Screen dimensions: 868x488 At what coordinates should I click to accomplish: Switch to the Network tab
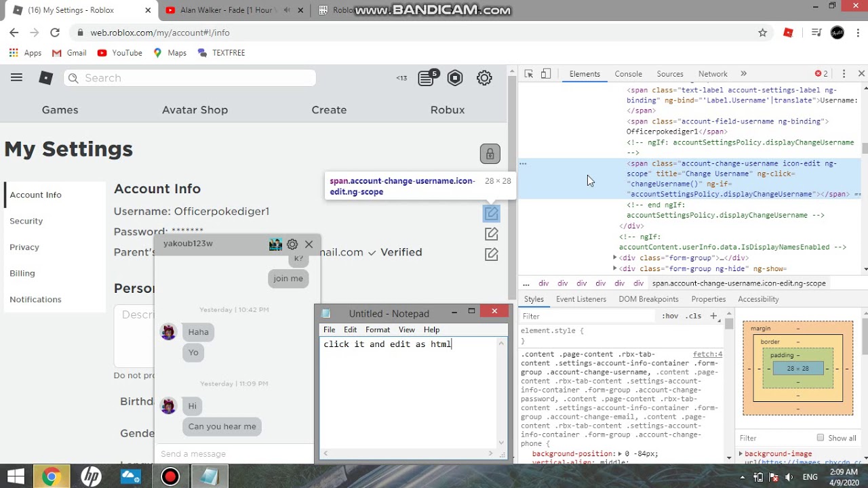tap(713, 74)
